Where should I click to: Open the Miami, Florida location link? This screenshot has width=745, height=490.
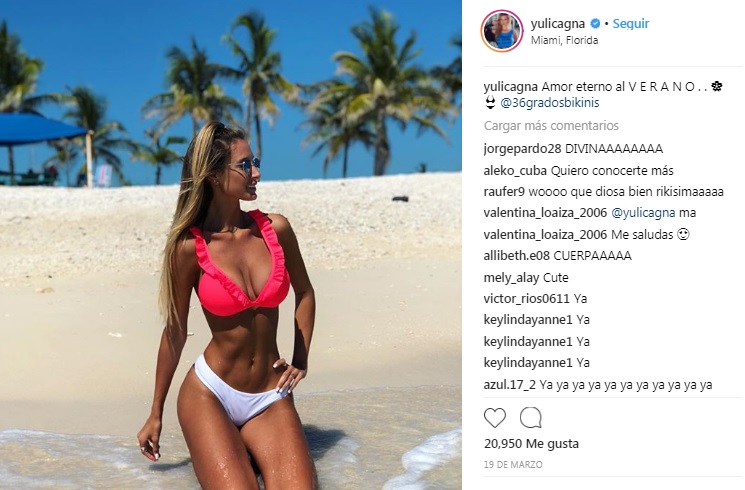(x=564, y=40)
